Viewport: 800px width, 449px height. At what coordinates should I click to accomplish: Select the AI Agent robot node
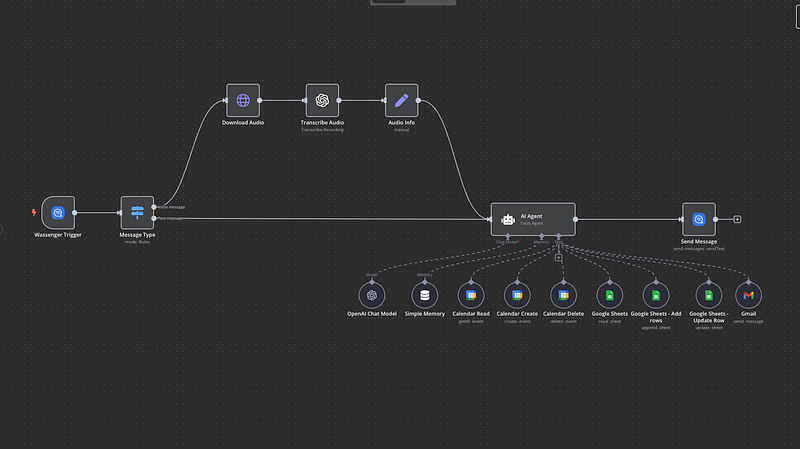[x=533, y=219]
